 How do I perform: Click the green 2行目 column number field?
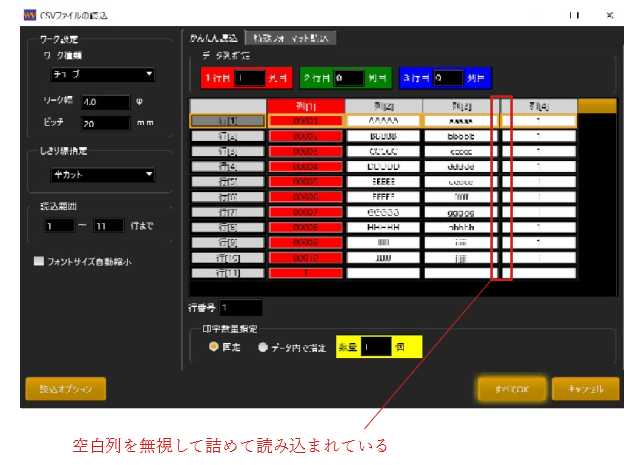coord(348,76)
